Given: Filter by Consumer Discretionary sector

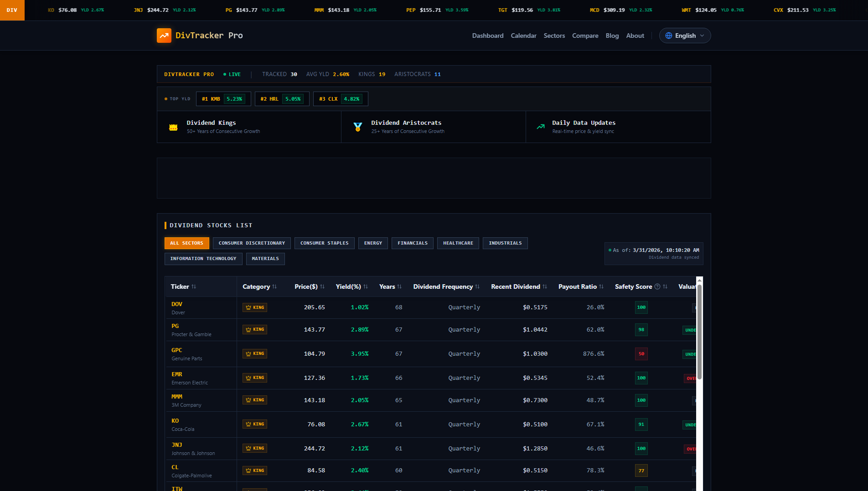Looking at the screenshot, I should [252, 243].
